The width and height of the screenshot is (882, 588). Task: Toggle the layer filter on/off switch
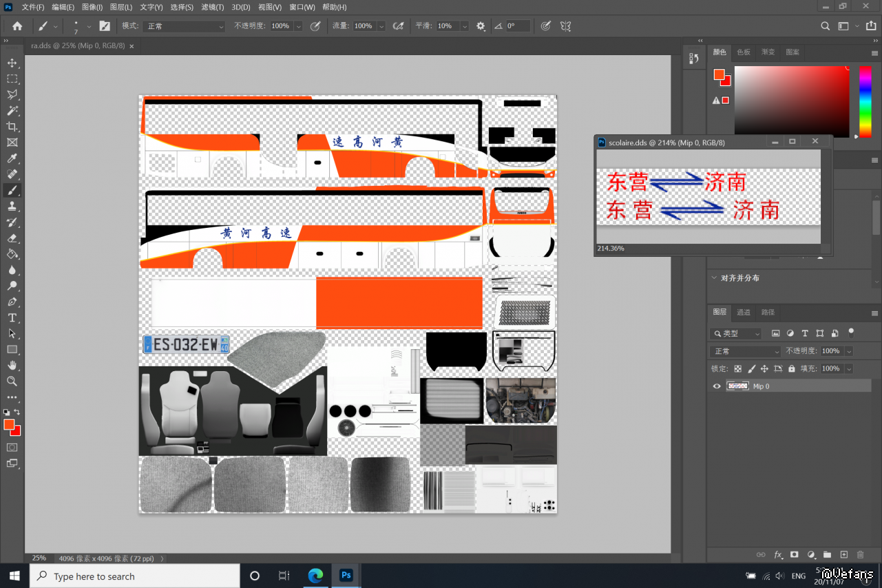[x=851, y=332]
